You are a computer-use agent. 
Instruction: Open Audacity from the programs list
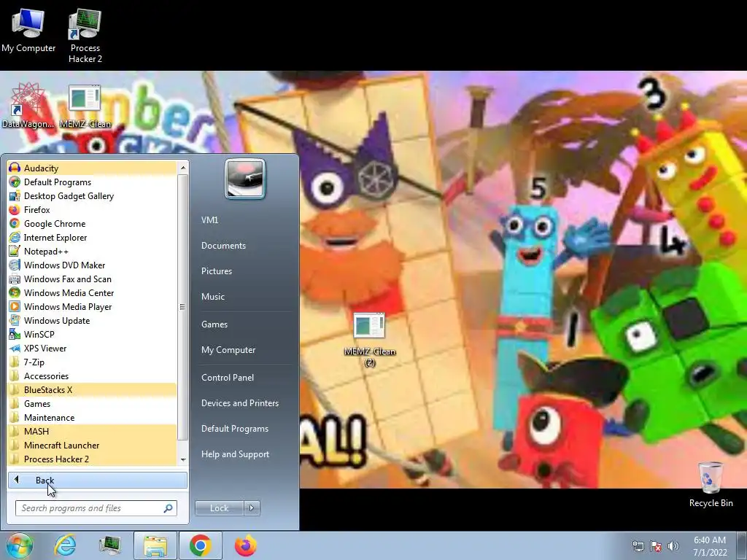point(92,168)
